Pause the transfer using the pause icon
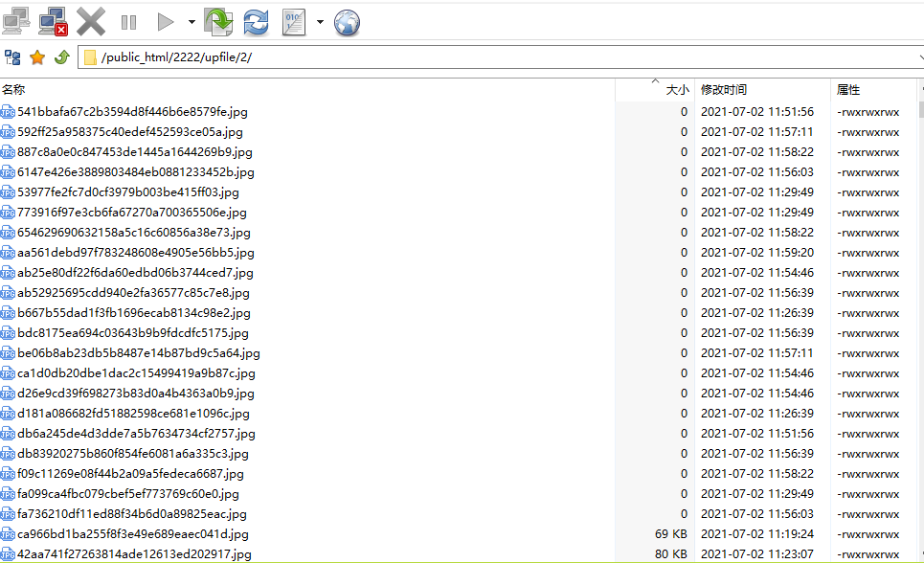Viewport: 924px width, 563px height. (x=128, y=22)
